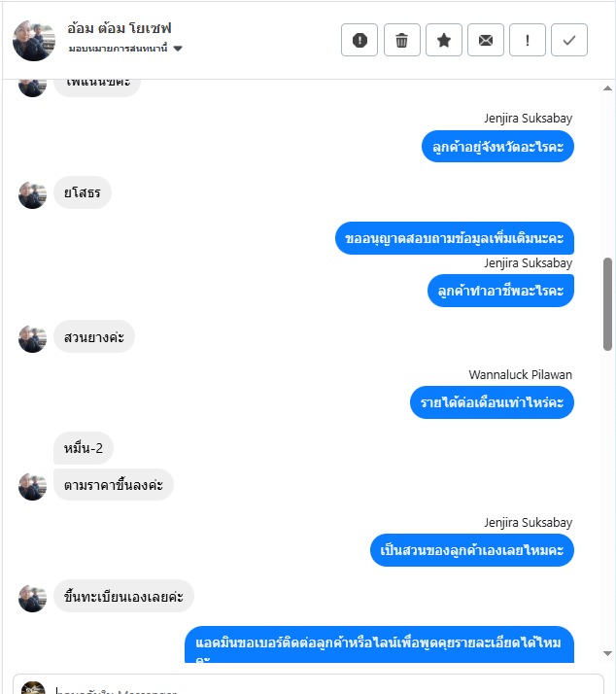Click the customer name อ้อม ต้อม โยเซฟ
This screenshot has width=616, height=694.
pos(120,28)
